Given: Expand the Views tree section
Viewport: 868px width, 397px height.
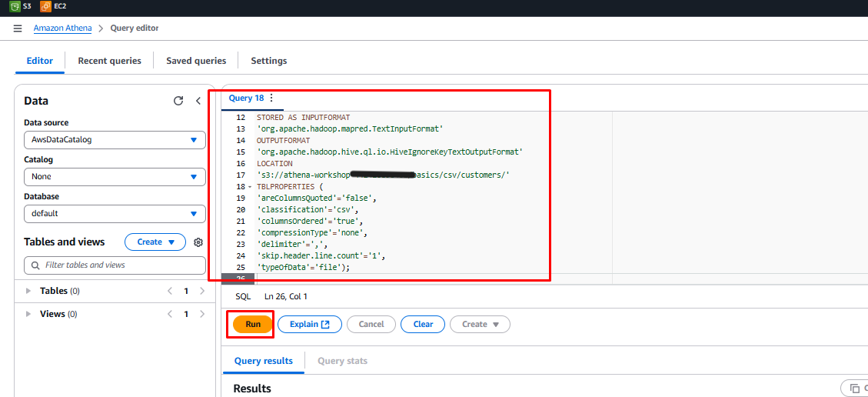Looking at the screenshot, I should (29, 314).
